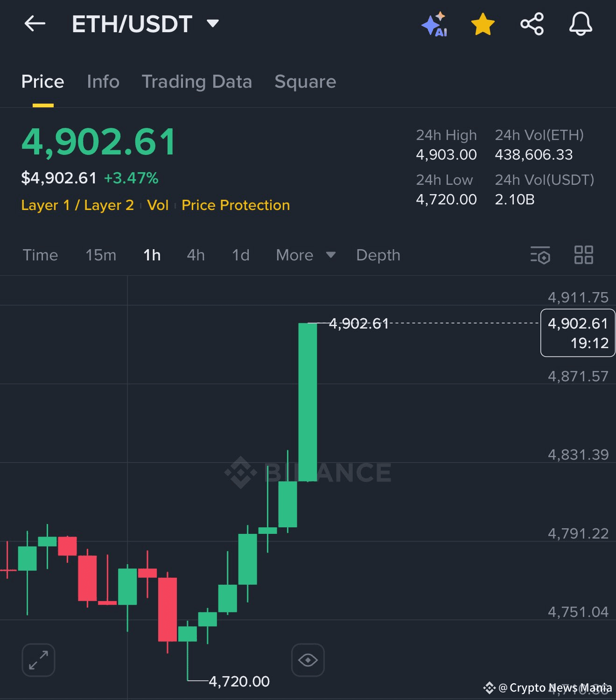Tap the share icon

[x=532, y=24]
